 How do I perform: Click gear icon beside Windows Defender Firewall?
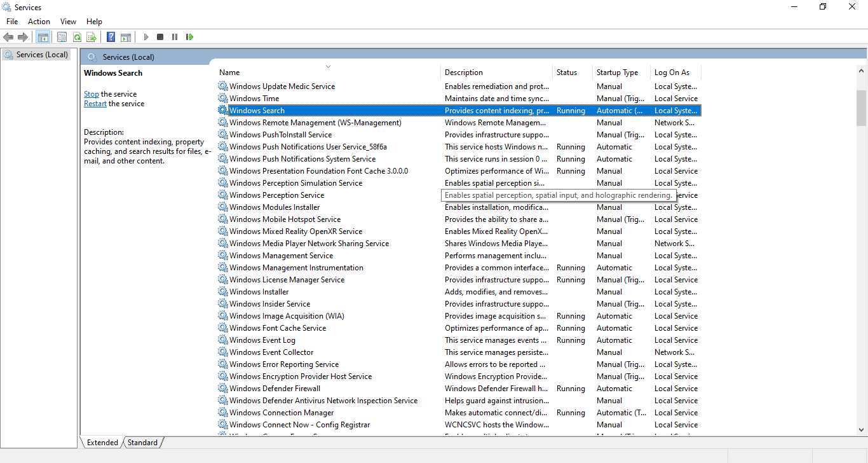pyautogui.click(x=222, y=388)
